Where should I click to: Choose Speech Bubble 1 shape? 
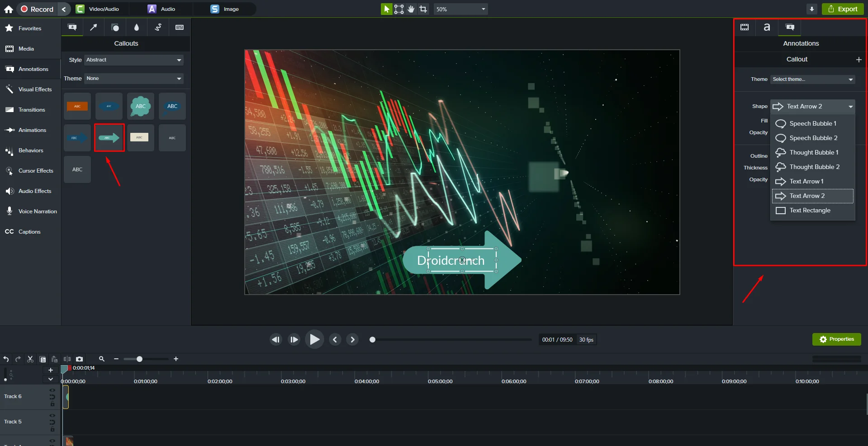[x=813, y=123]
